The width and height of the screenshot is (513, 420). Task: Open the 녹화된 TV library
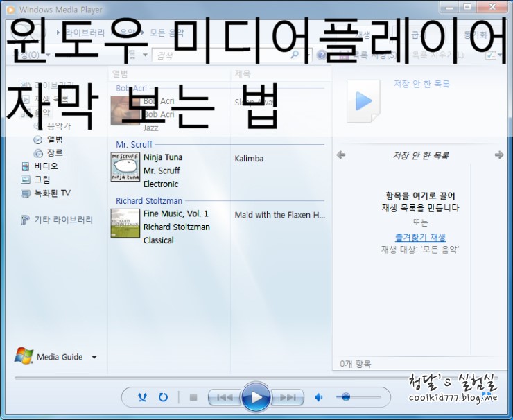53,193
